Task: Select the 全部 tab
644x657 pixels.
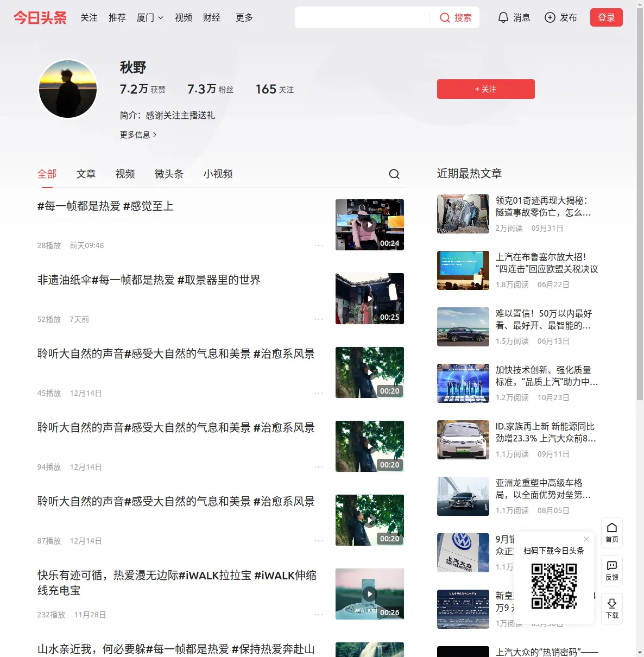Action: (x=47, y=174)
